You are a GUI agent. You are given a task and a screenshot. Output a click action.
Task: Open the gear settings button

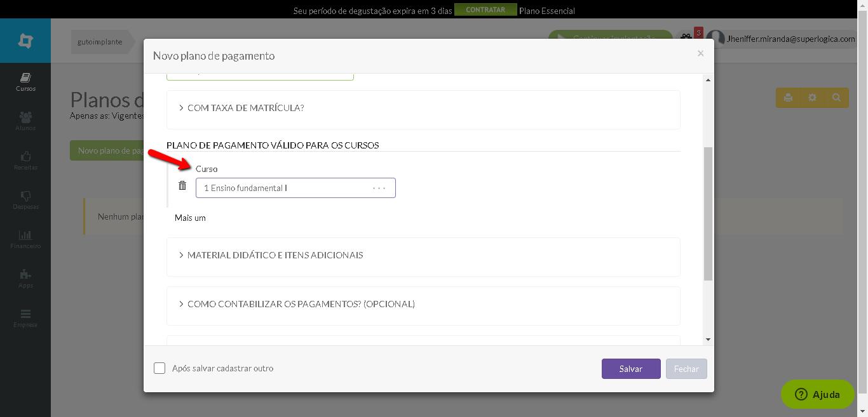click(x=812, y=98)
